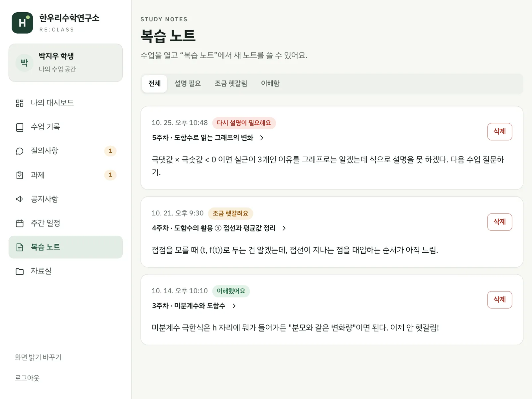Screen dimensions: 532x399
Task: Click chevron next to 4주차 lesson title
Action: point(284,228)
